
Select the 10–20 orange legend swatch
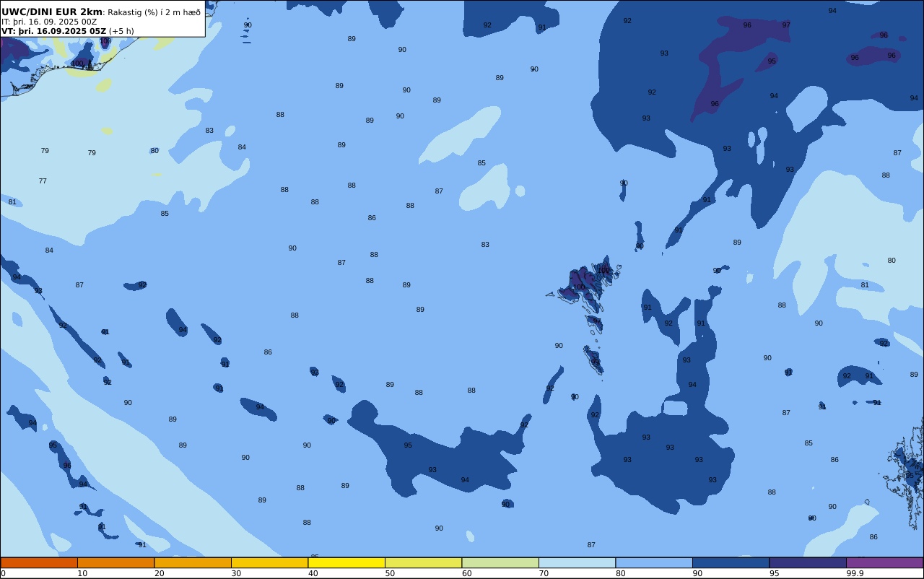[115, 562]
